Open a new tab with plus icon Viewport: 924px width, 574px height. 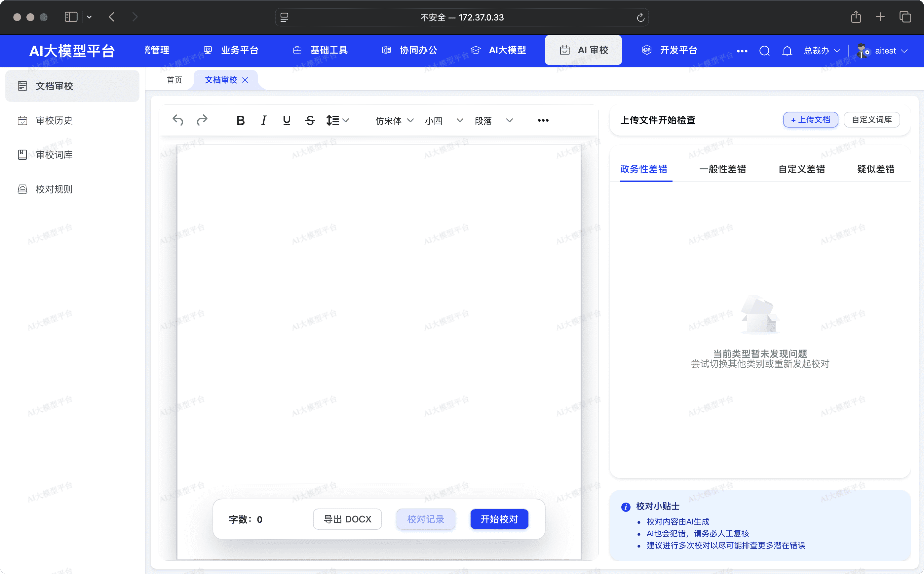pos(880,17)
